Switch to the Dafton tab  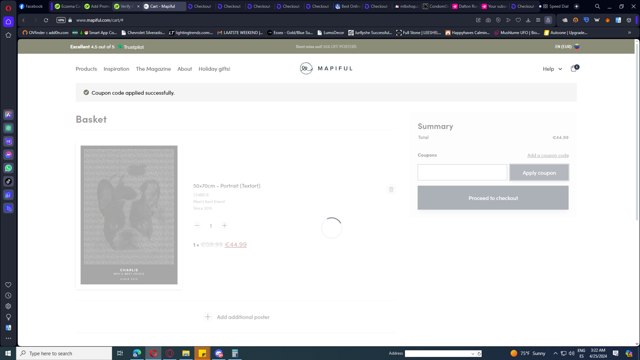pos(464,7)
